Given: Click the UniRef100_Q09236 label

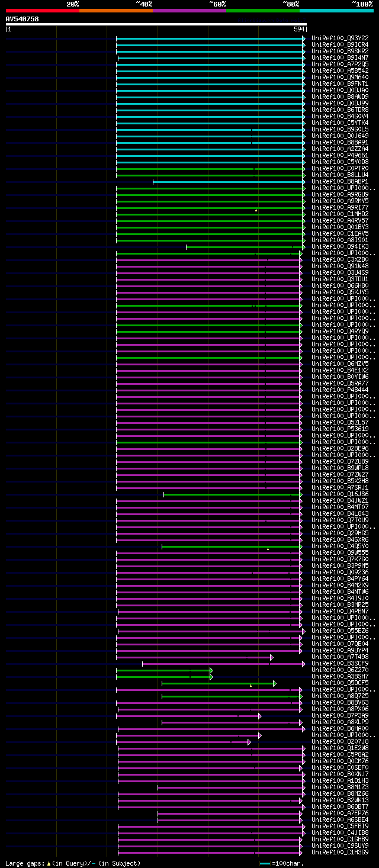Looking at the screenshot, I should tap(340, 573).
